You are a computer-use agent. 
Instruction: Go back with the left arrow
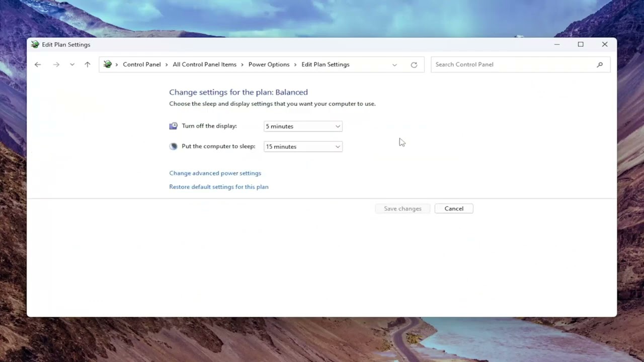(38, 64)
